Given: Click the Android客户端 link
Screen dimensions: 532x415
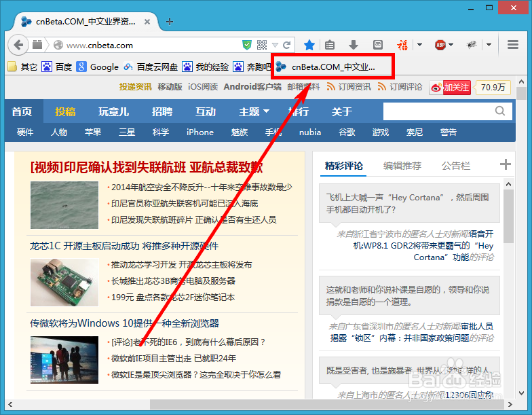Looking at the screenshot, I should pos(252,87).
